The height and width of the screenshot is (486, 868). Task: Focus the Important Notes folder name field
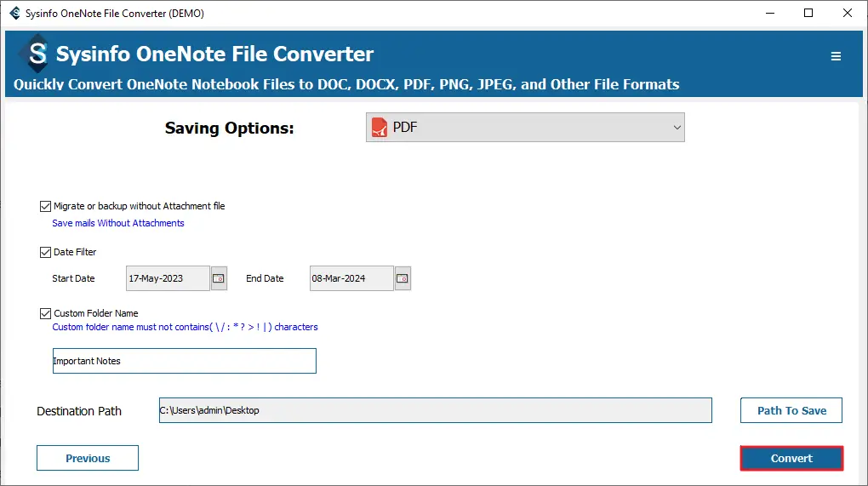point(185,361)
